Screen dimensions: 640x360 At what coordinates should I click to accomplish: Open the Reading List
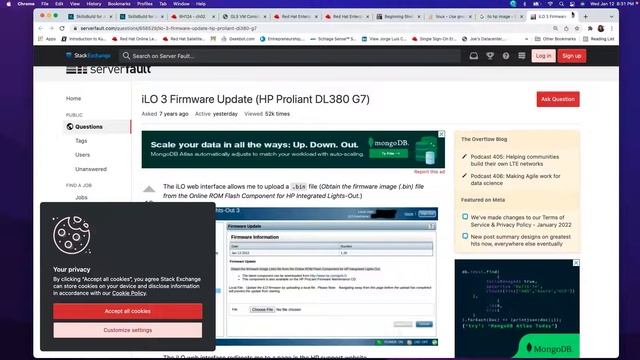coord(598,39)
